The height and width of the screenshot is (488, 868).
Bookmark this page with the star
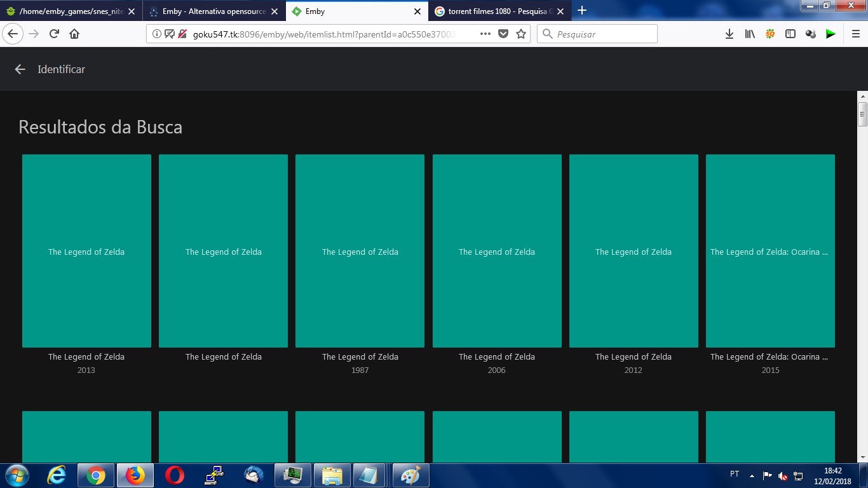(521, 34)
